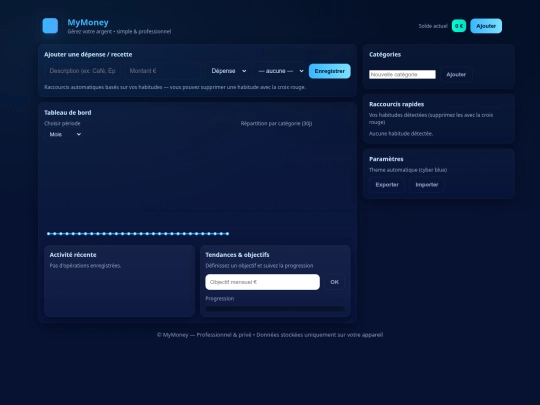Screen dimensions: 540x405
Task: Click the 0 € balance badge
Action: click(x=459, y=26)
